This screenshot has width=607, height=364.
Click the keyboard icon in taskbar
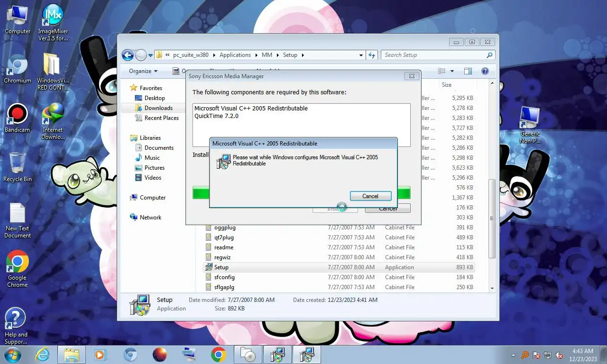coord(189,355)
